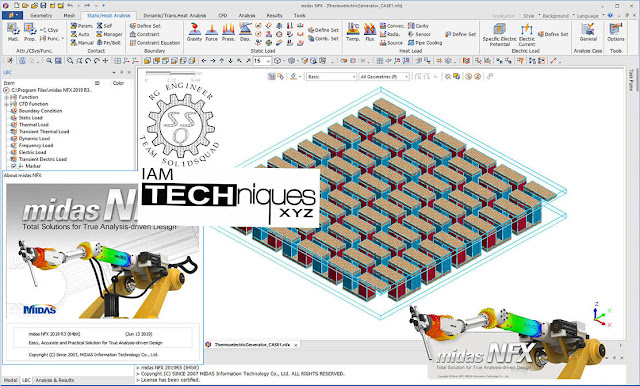Click the Cavity radiation tool
The image size is (640, 386).
(x=418, y=26)
